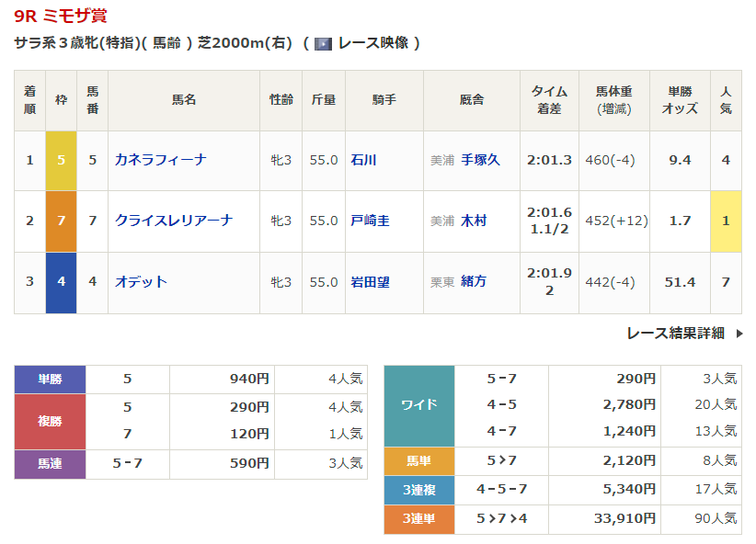This screenshot has height=544, width=756.
Task: Open horse カネラフィーナ profile
Action: 160,160
